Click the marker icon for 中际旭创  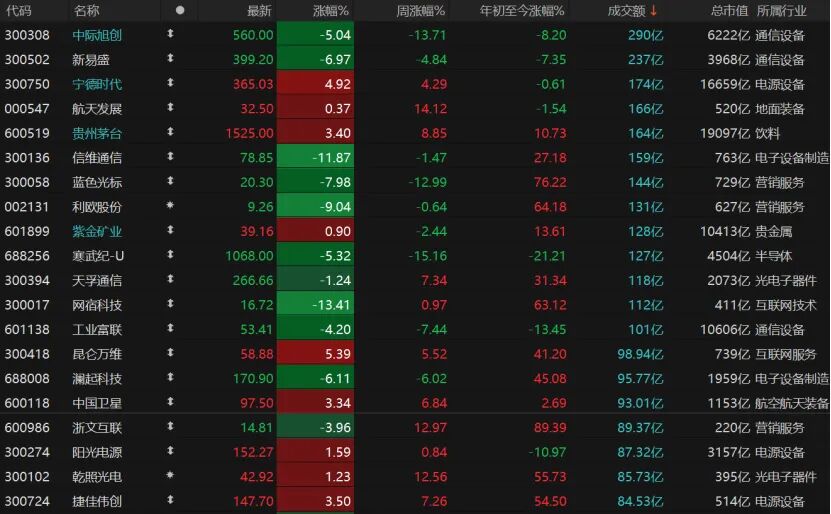click(x=169, y=34)
